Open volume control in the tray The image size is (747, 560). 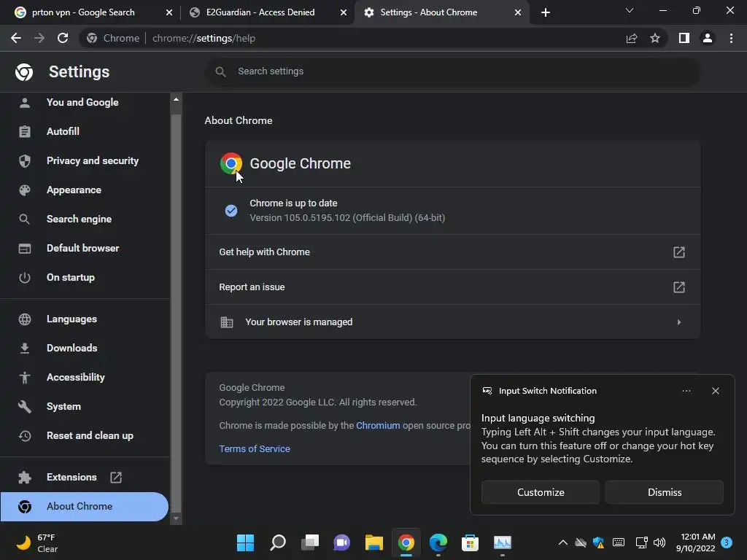coord(659,542)
